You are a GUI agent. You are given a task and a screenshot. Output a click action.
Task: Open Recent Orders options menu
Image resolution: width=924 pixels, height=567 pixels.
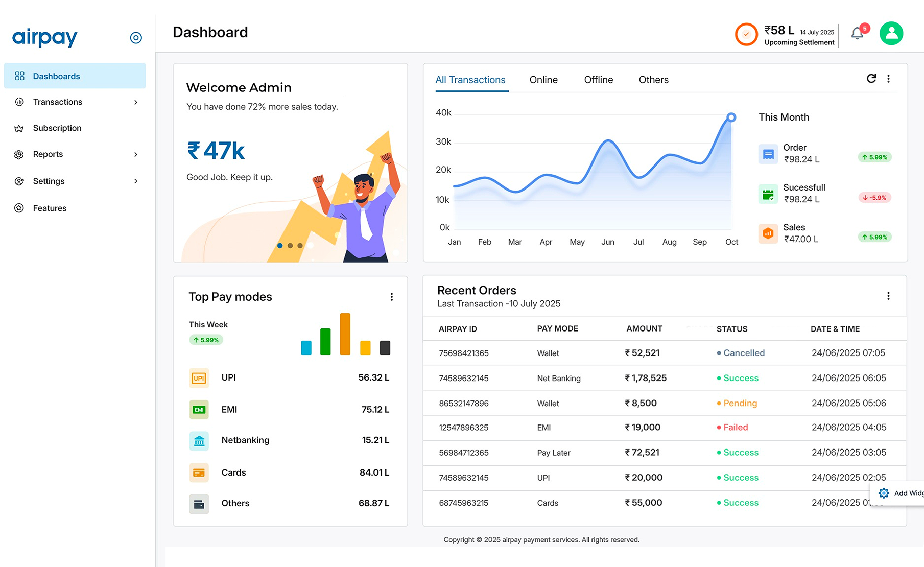point(889,296)
